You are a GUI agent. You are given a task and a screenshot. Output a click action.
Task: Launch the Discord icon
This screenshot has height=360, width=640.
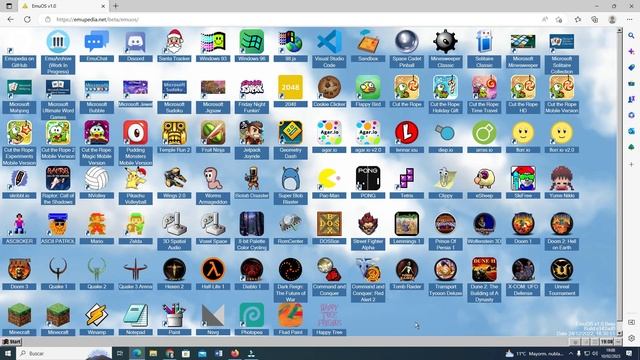tap(136, 42)
